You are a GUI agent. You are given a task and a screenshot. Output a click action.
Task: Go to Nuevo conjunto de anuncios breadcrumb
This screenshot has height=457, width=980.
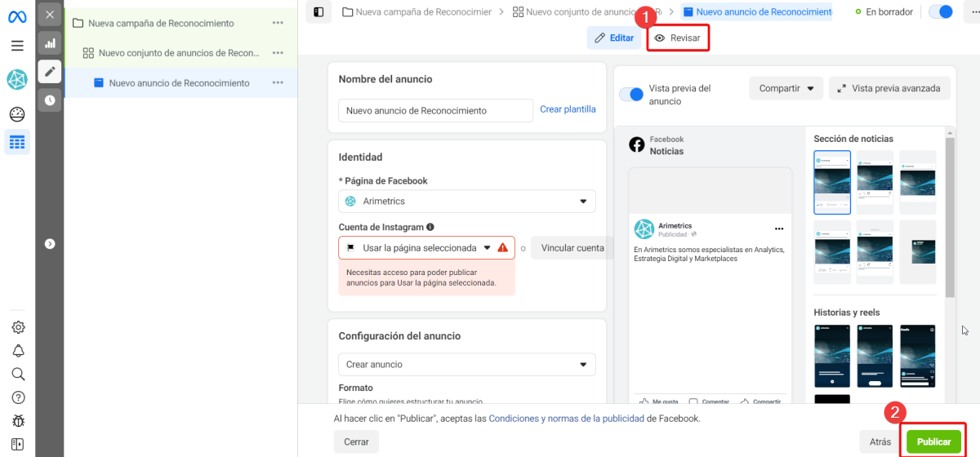[587, 11]
